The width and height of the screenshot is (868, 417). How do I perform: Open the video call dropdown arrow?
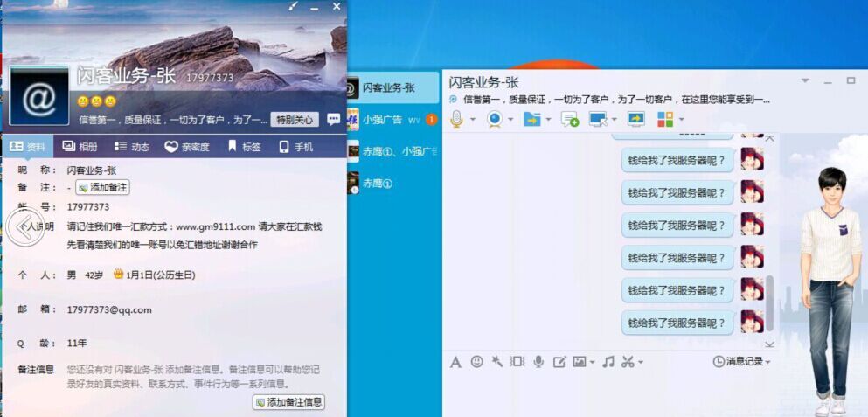click(510, 119)
